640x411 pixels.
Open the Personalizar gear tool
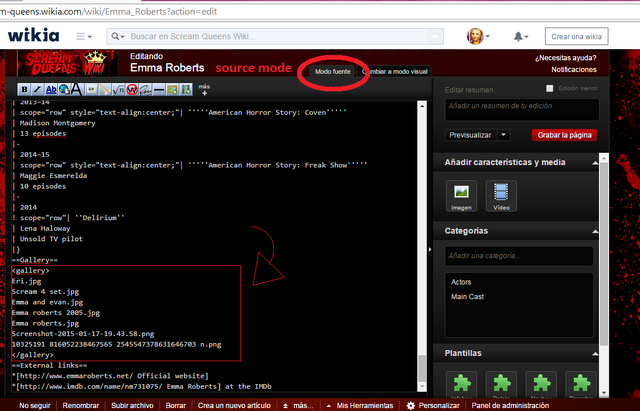pos(433,405)
